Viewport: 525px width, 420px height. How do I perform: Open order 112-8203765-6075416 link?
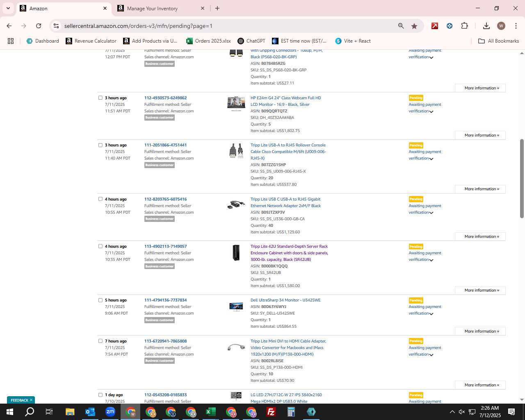point(165,199)
